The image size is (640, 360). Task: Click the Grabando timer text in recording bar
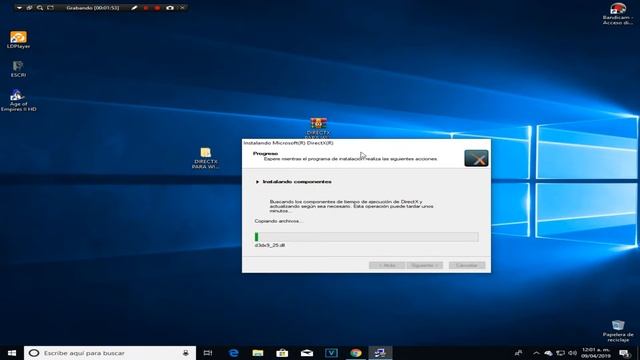pos(93,8)
